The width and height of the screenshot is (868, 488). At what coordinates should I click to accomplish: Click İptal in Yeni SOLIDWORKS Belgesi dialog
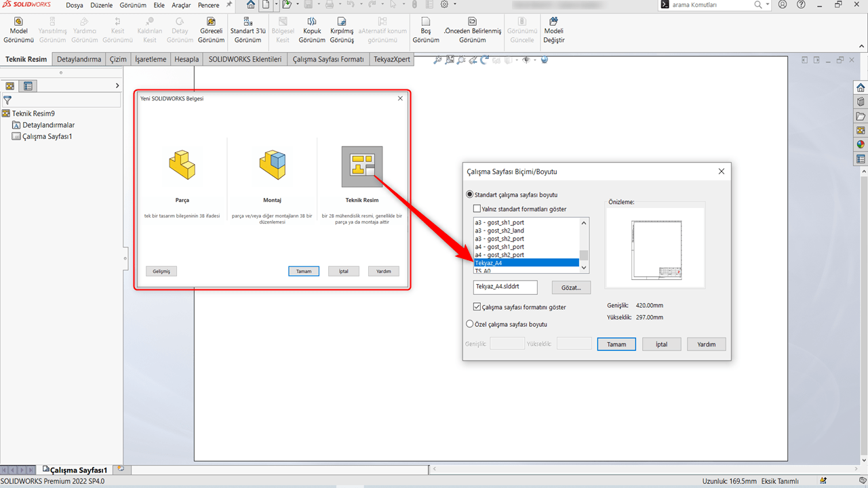point(344,271)
